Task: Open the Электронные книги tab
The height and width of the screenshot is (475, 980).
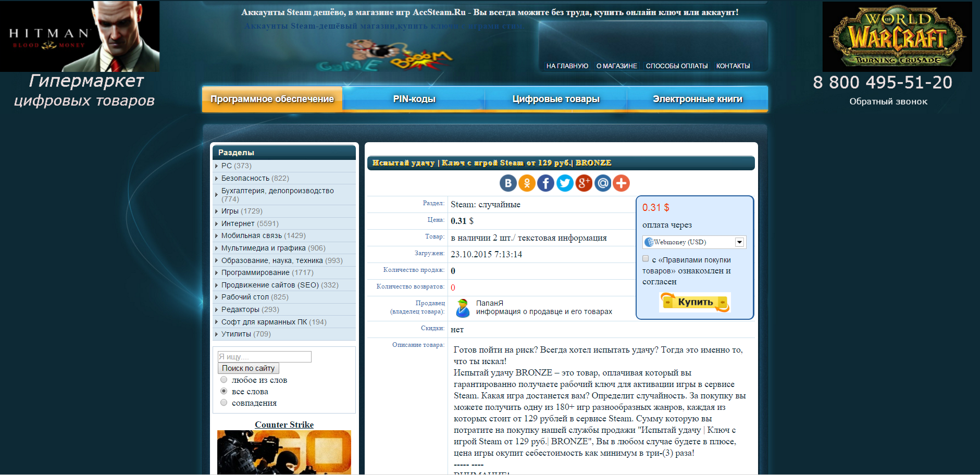Action: (698, 99)
